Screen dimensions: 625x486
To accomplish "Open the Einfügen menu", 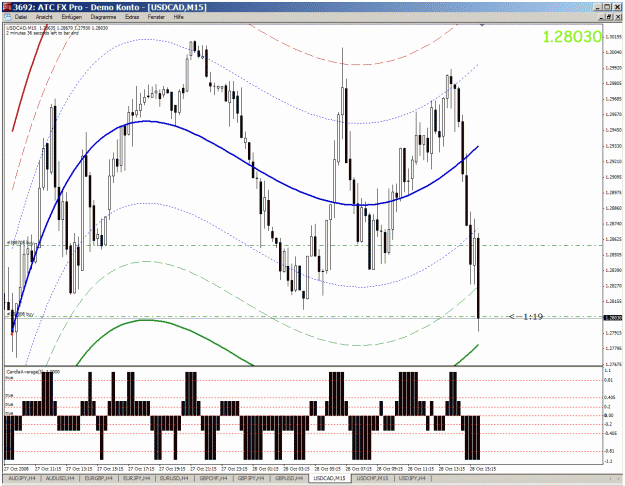I will tap(72, 17).
